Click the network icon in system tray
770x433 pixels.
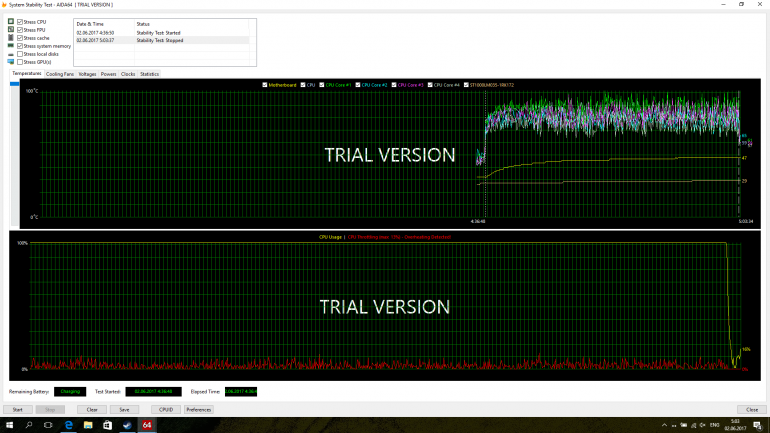(x=693, y=425)
